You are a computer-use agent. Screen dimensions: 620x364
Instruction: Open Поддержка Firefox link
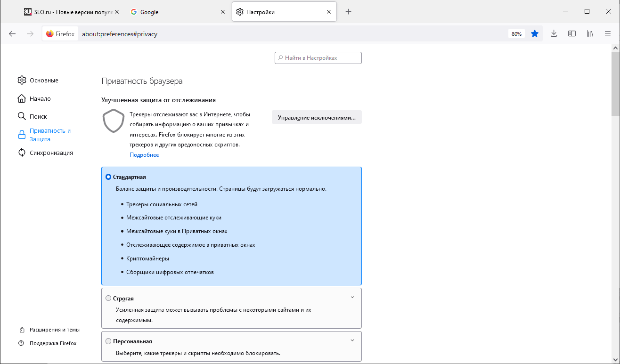click(x=48, y=343)
